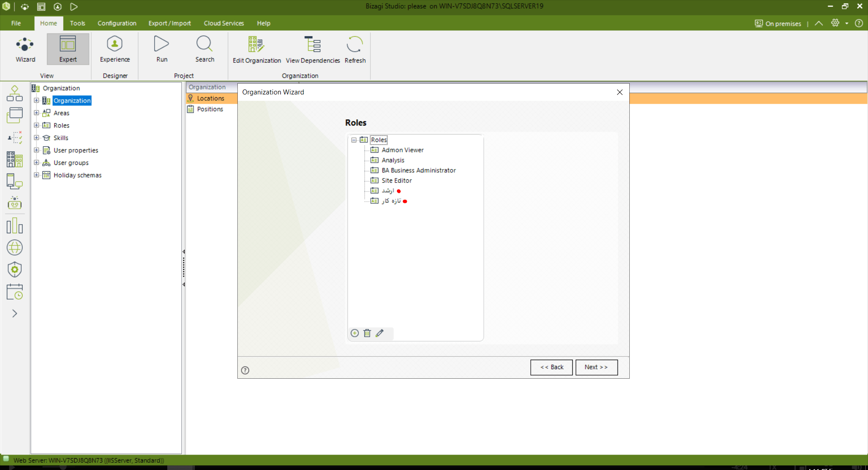The image size is (868, 470).
Task: Open scheduler calendar sidebar icon
Action: (14, 291)
